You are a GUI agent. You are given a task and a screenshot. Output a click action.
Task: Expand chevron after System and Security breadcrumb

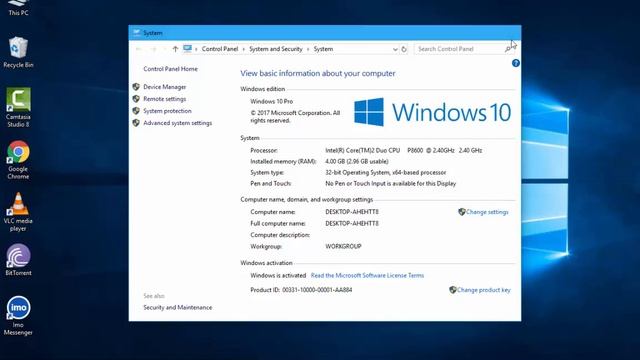click(308, 49)
